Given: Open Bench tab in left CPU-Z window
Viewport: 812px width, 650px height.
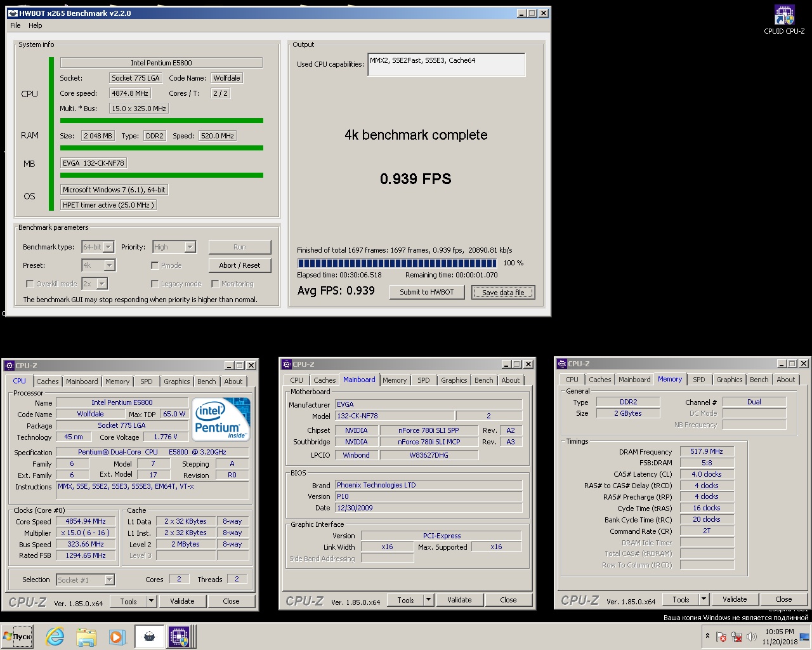Looking at the screenshot, I should [207, 381].
